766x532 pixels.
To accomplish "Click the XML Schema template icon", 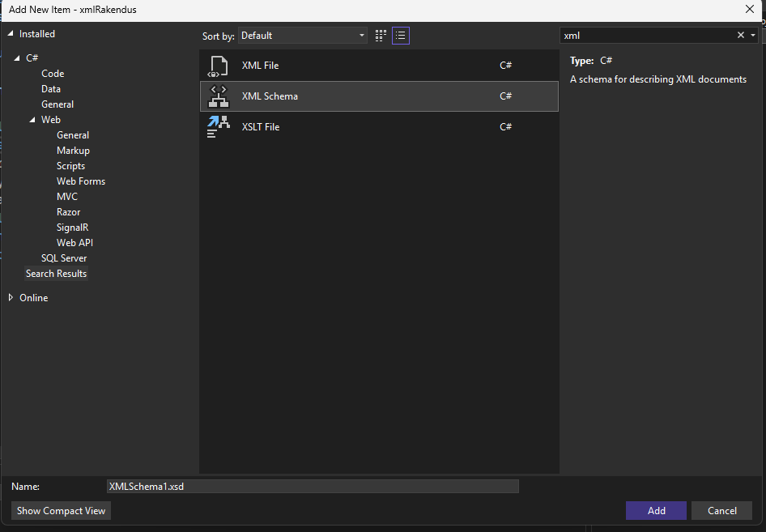I will coord(218,96).
